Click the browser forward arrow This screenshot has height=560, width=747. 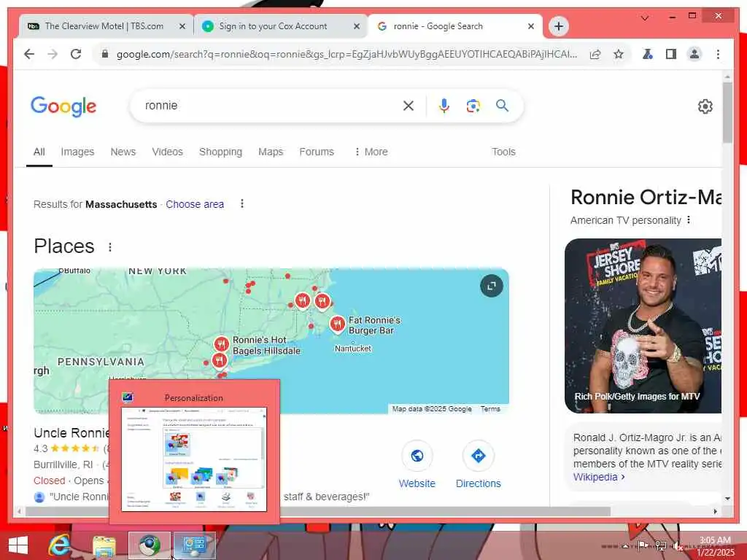[53, 54]
